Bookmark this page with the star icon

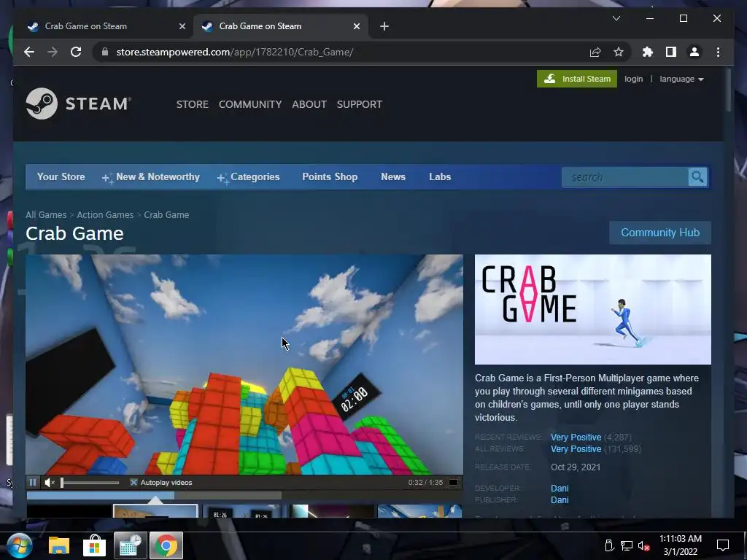click(x=619, y=52)
